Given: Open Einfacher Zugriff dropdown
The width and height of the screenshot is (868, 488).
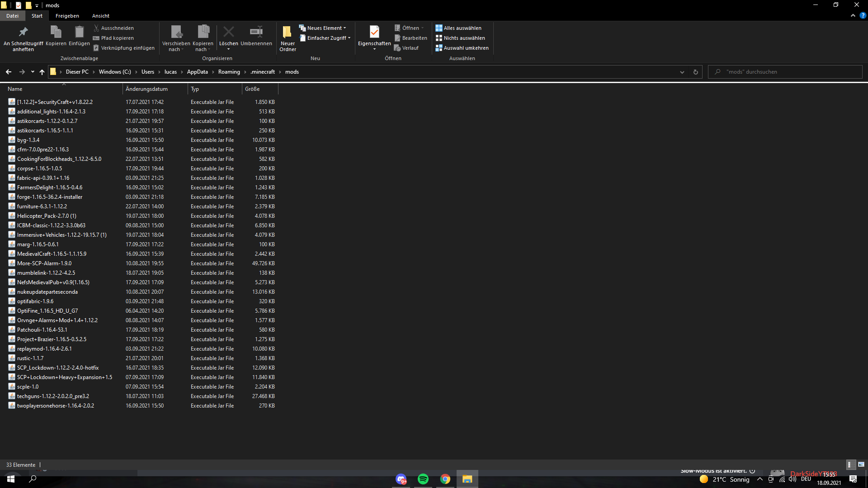Looking at the screenshot, I should coord(325,38).
